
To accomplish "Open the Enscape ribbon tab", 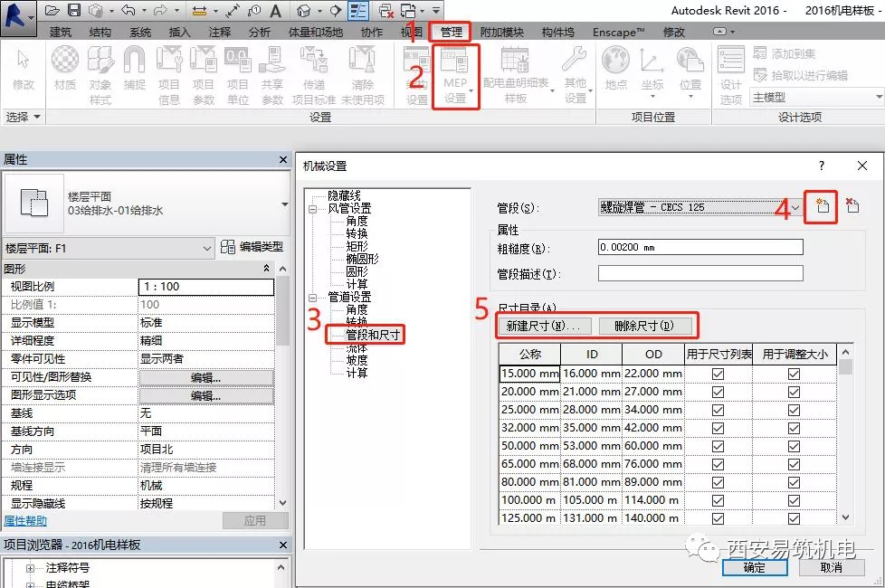I will (x=618, y=33).
